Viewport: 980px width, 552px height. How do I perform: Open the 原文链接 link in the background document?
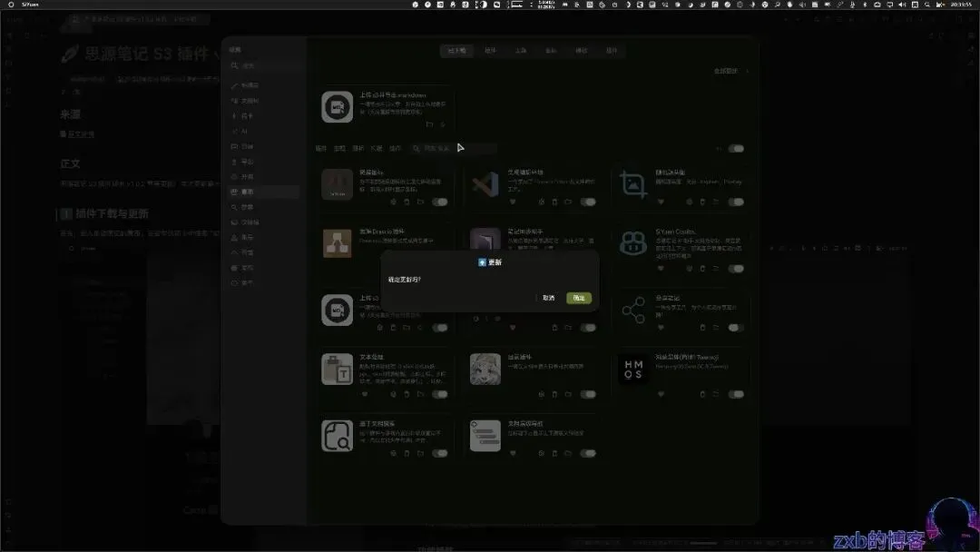pos(81,134)
